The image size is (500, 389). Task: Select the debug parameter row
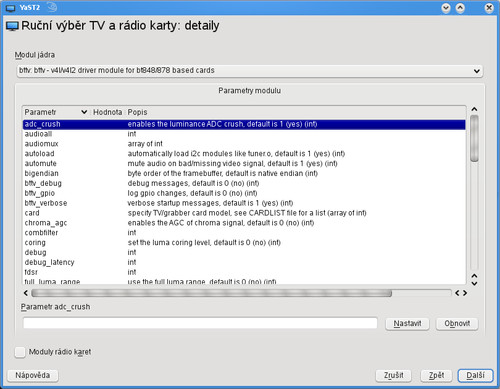(x=244, y=252)
